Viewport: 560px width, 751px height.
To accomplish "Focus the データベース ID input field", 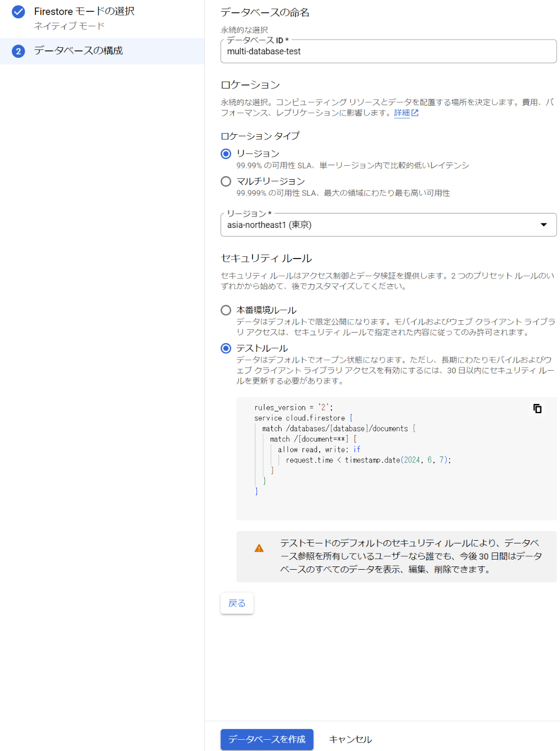I will click(x=388, y=51).
